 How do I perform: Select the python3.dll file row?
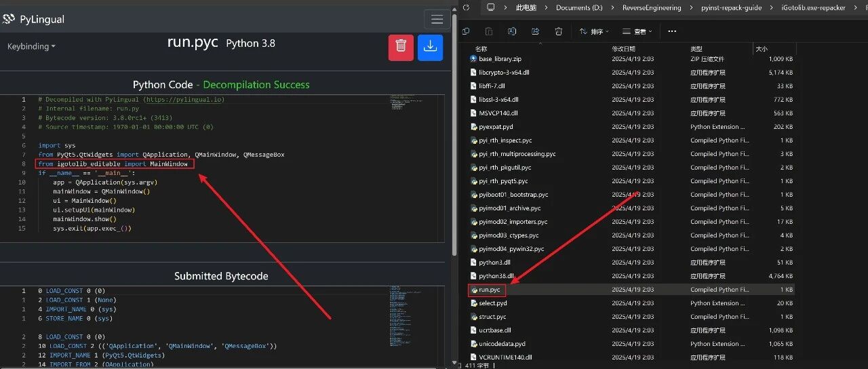pos(633,263)
